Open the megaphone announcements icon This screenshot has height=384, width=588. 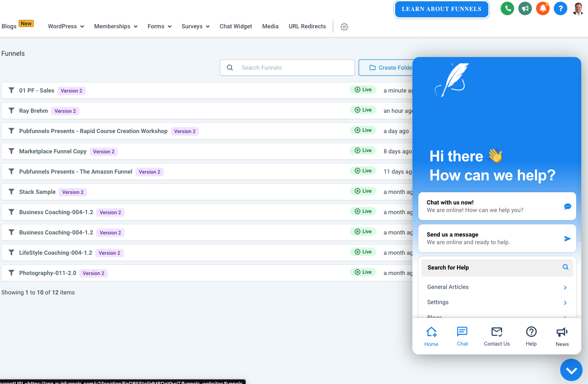[525, 8]
